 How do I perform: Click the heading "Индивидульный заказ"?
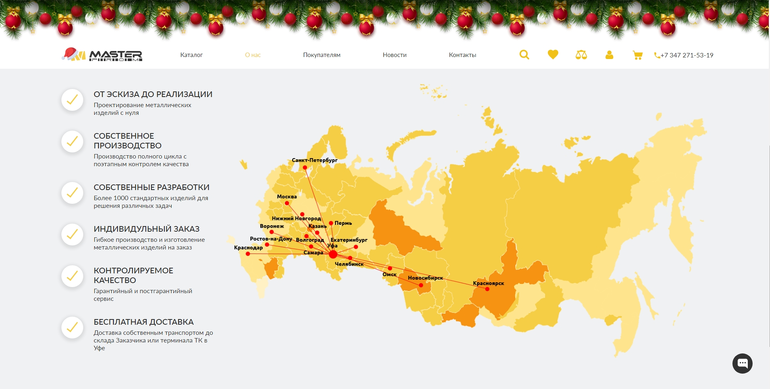pos(146,229)
